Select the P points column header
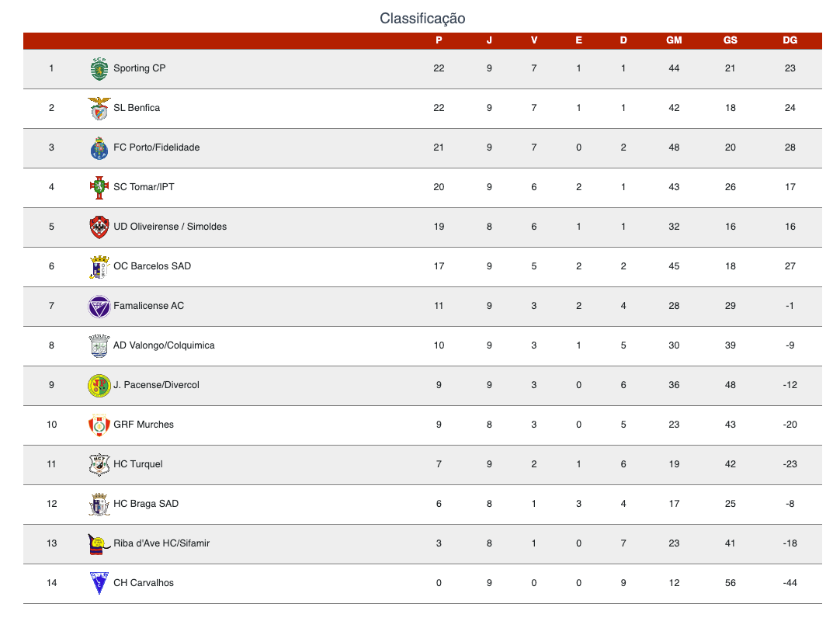 (439, 40)
